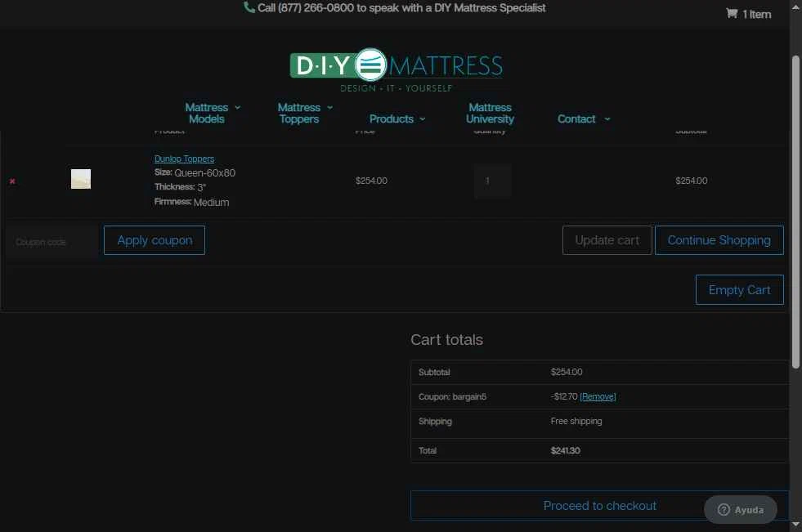Remove Dunlop Toppers with the red X

pyautogui.click(x=12, y=181)
